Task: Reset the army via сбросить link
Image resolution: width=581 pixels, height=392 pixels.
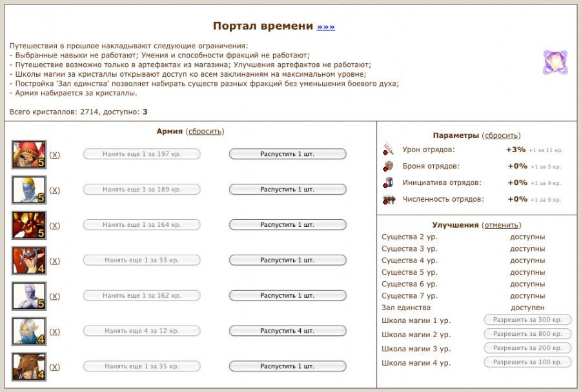Action: click(x=205, y=131)
